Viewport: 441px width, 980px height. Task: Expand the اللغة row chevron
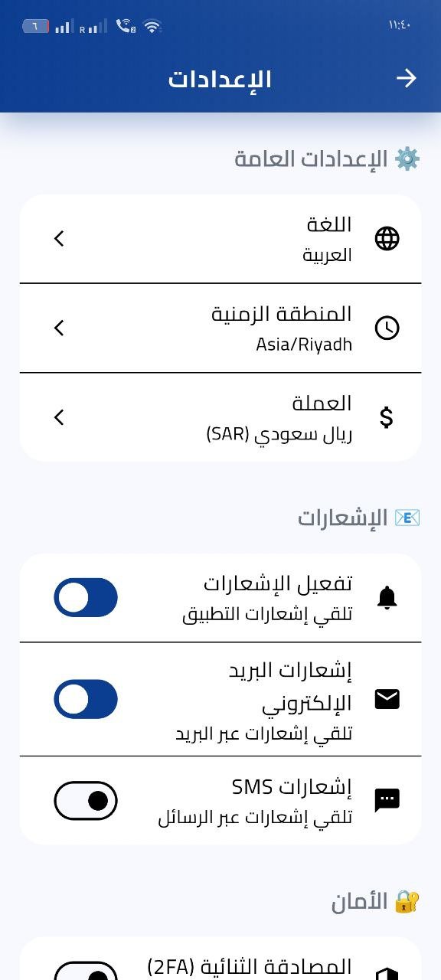(x=59, y=238)
